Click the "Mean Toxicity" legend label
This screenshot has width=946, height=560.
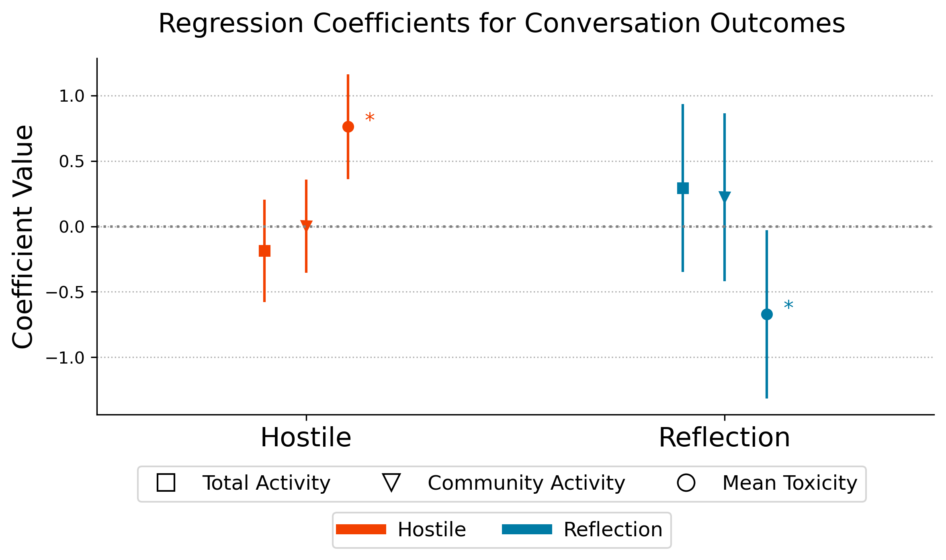(790, 483)
